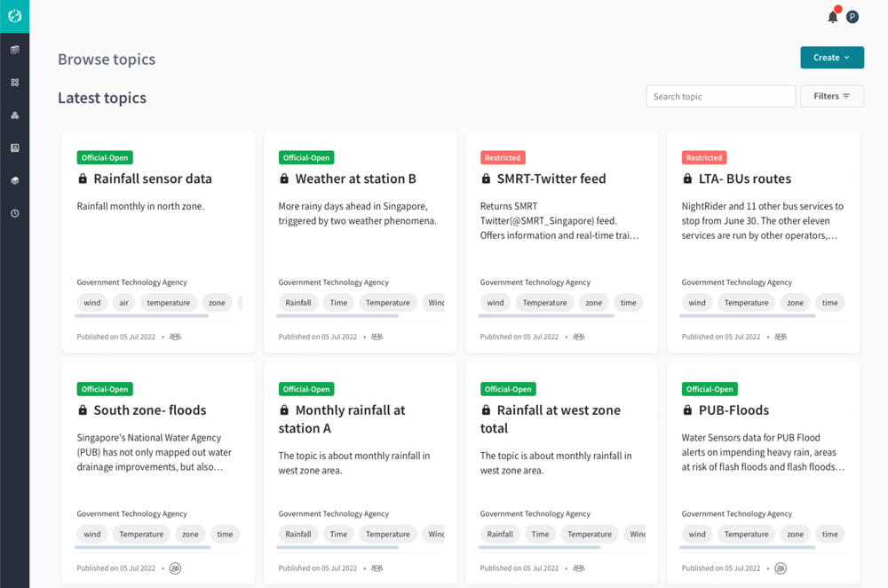Click the Restricted badge on LTA- BUs routes

(703, 157)
